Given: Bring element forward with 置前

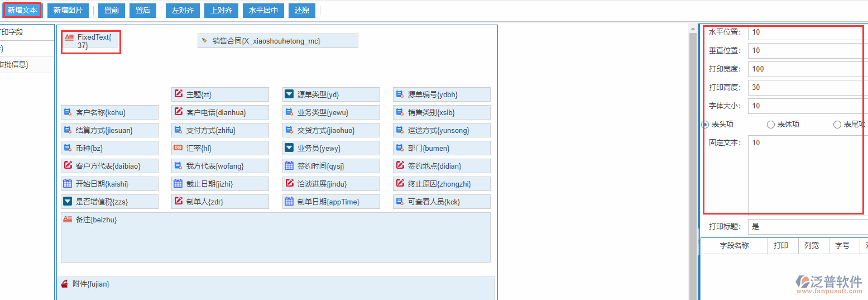Looking at the screenshot, I should point(112,10).
